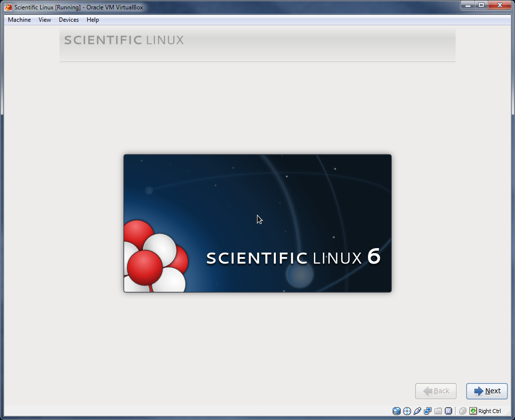This screenshot has height=420, width=515.
Task: Open the View menu
Action: (45, 20)
